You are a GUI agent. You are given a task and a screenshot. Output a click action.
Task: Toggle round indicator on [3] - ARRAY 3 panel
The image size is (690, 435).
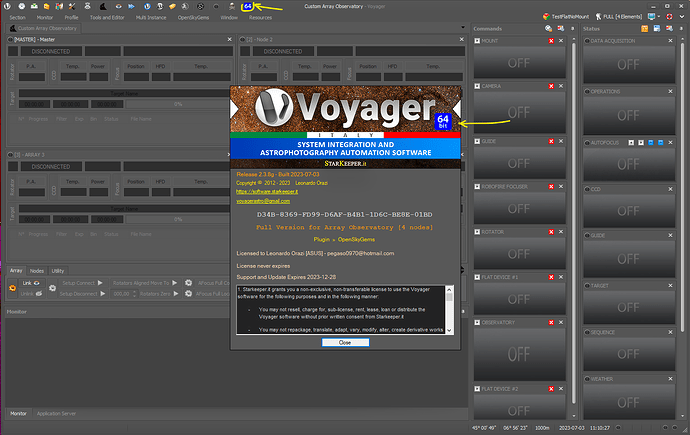coord(10,155)
